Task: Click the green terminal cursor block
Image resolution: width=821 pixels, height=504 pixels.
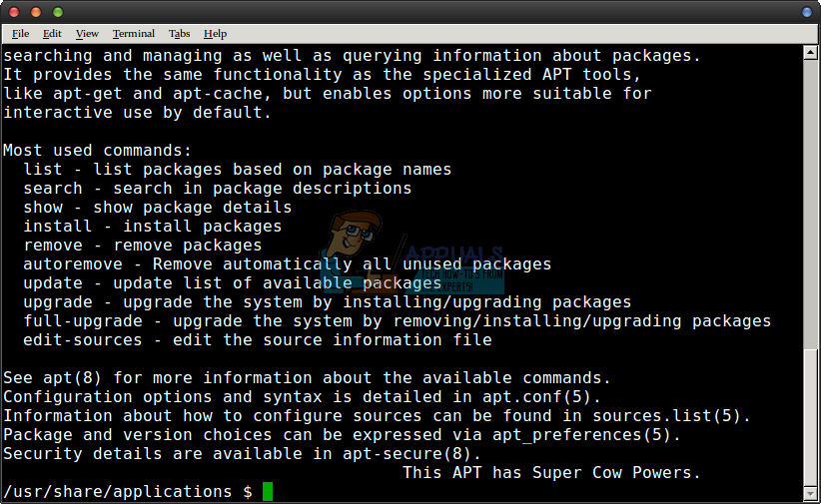Action: [268, 491]
